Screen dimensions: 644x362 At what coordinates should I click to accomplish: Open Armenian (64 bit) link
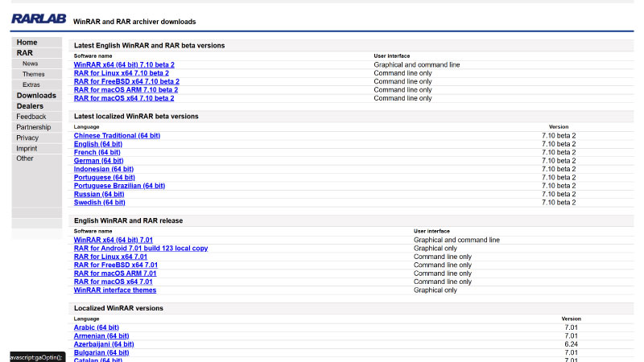click(101, 335)
